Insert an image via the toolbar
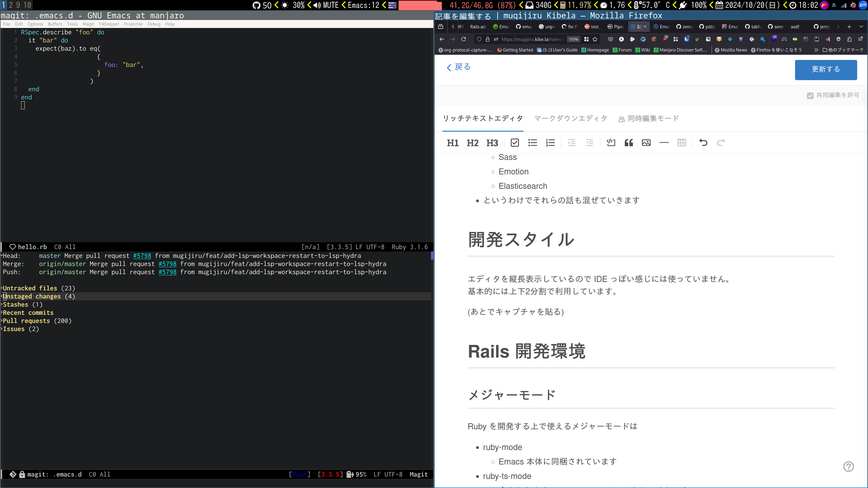The image size is (868, 488). (x=646, y=143)
